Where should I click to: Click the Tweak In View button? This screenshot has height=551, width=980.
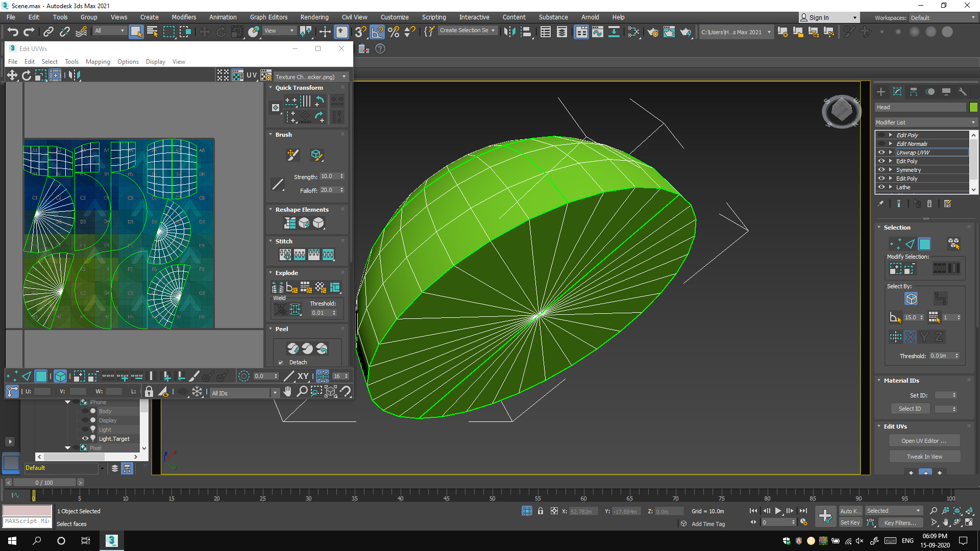tap(924, 457)
